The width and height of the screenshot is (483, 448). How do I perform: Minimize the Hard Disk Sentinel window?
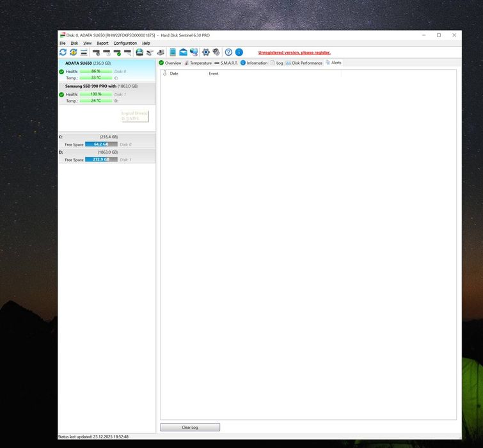424,35
